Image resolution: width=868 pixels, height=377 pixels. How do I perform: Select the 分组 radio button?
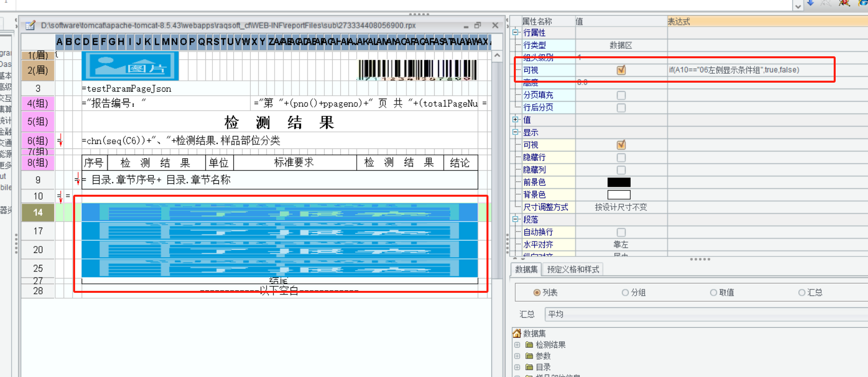[x=625, y=292]
